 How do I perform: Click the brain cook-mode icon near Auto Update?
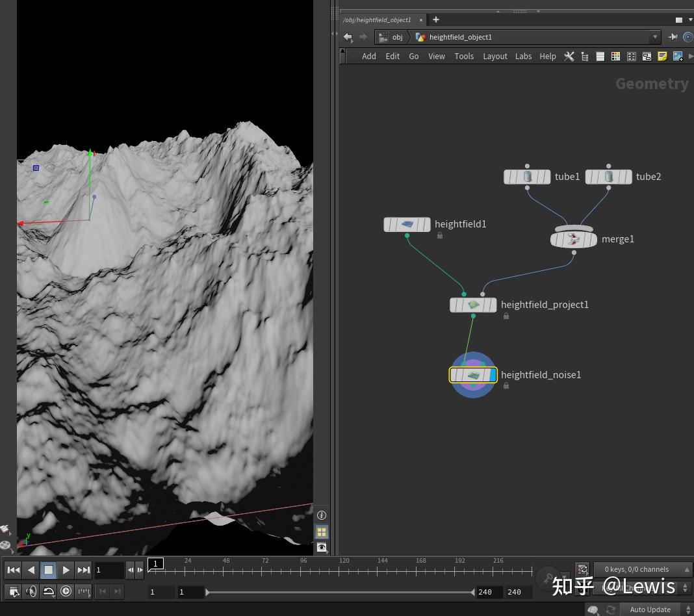(x=593, y=610)
